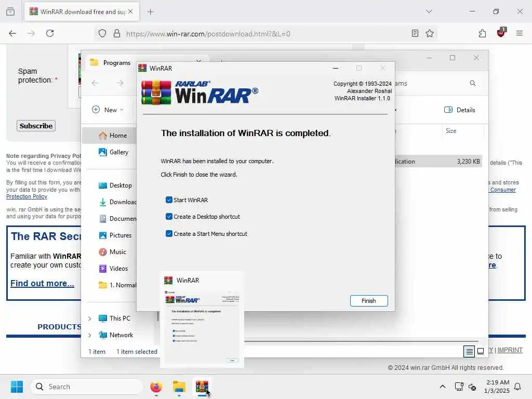
Task: Click the search icon in File Explorer
Action: click(x=473, y=83)
